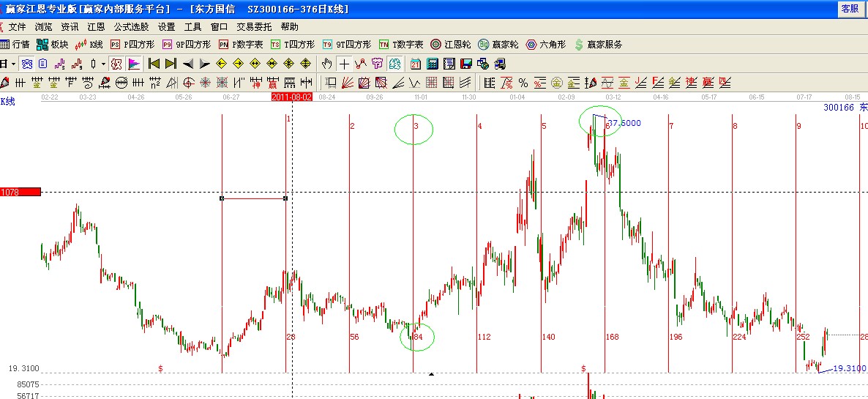
Task: Toggle the pink flag indicator button
Action: [x=134, y=64]
